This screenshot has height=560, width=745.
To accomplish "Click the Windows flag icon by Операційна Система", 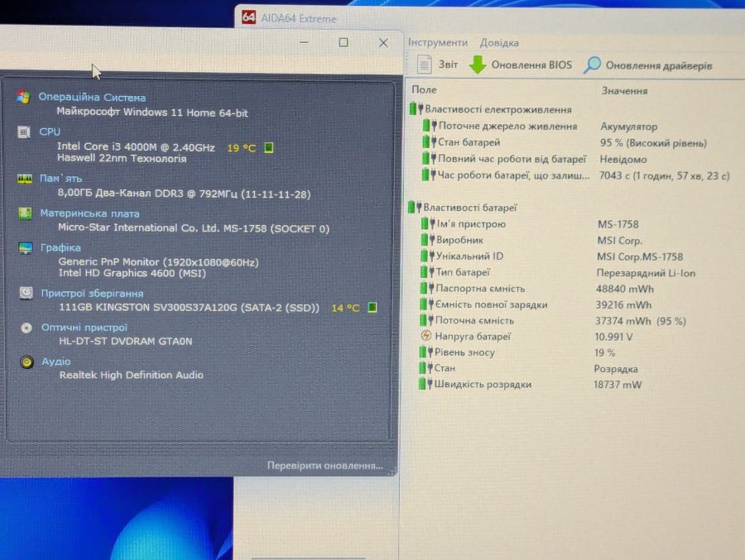I will click(23, 97).
